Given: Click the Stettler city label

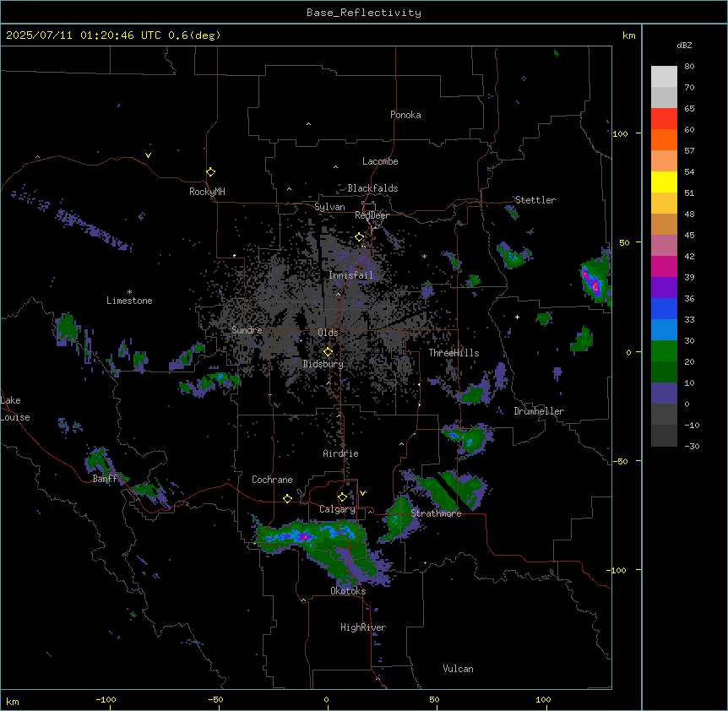Looking at the screenshot, I should pos(535,200).
